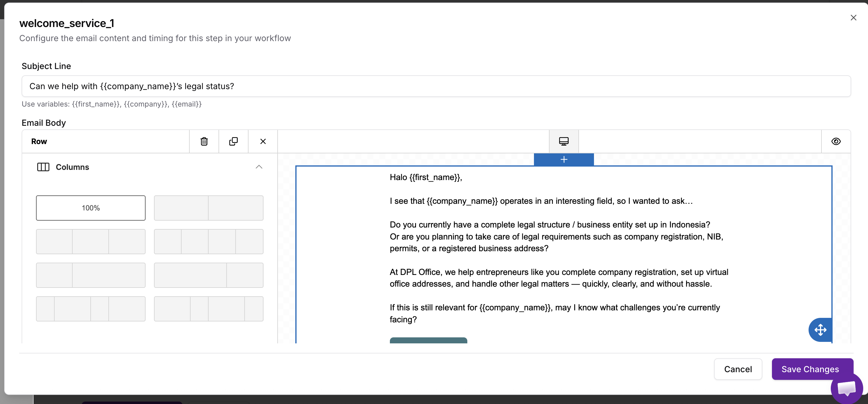Close the Row panel with X
This screenshot has width=868, height=404.
(x=263, y=141)
